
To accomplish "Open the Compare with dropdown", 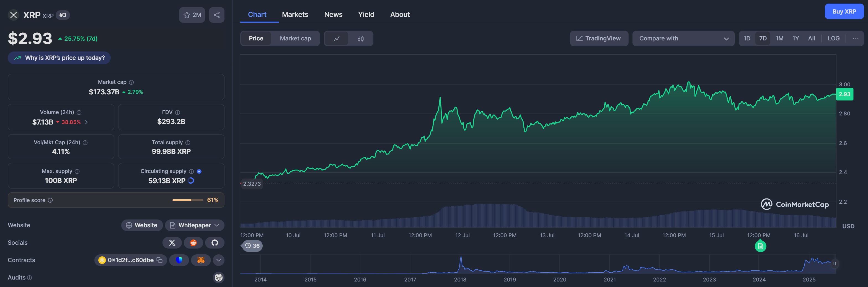I will pyautogui.click(x=683, y=38).
